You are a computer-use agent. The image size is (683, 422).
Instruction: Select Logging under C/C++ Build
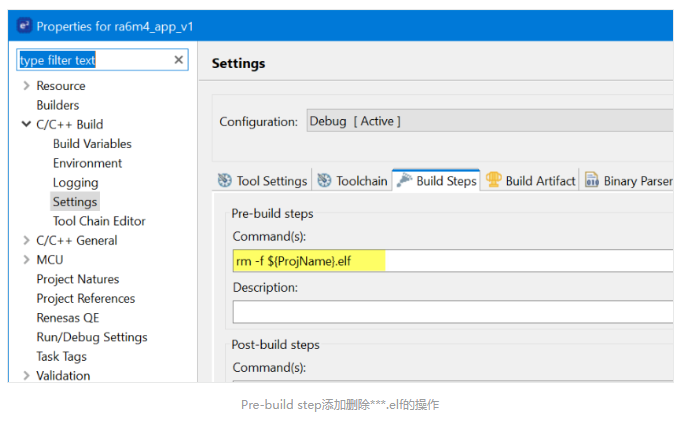point(76,182)
